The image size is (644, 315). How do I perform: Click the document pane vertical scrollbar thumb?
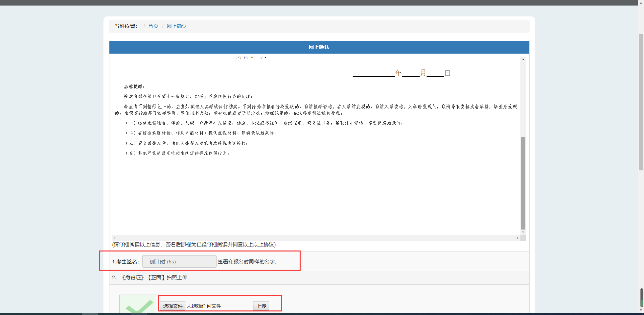point(523,183)
